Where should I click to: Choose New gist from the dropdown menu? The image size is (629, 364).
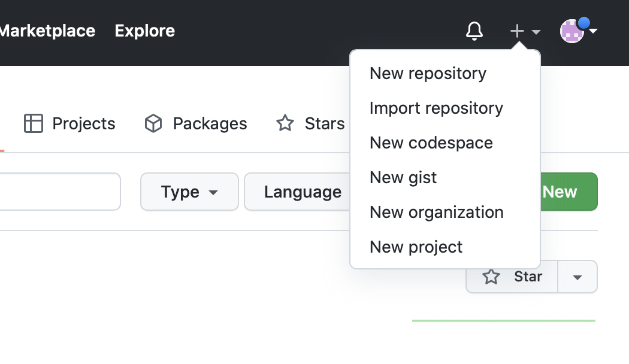pyautogui.click(x=403, y=178)
